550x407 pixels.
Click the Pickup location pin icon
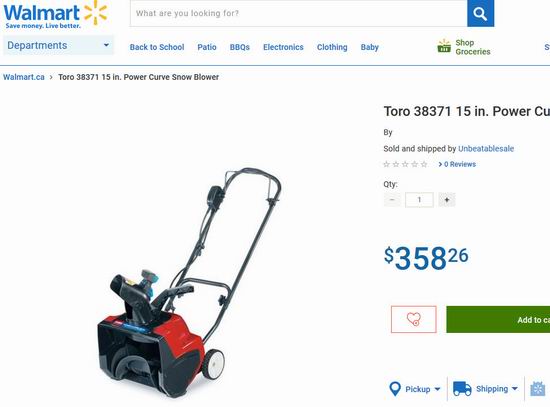point(395,389)
